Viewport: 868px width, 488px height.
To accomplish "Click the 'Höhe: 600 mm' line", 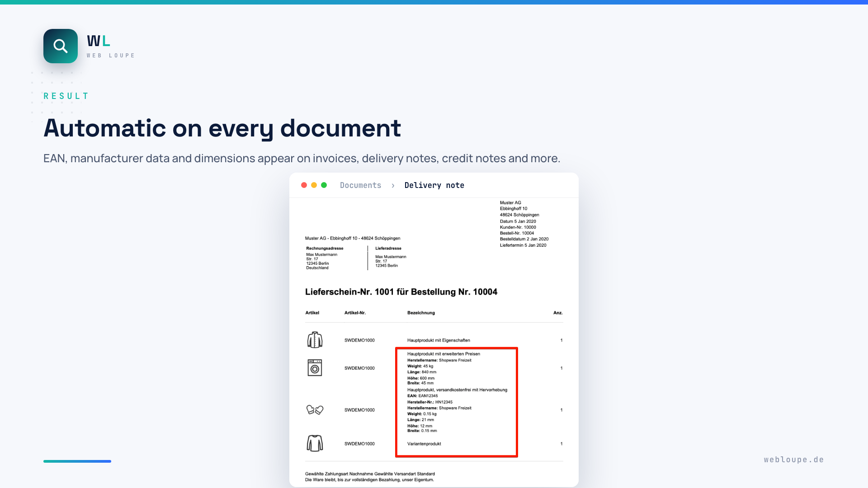I will [421, 378].
